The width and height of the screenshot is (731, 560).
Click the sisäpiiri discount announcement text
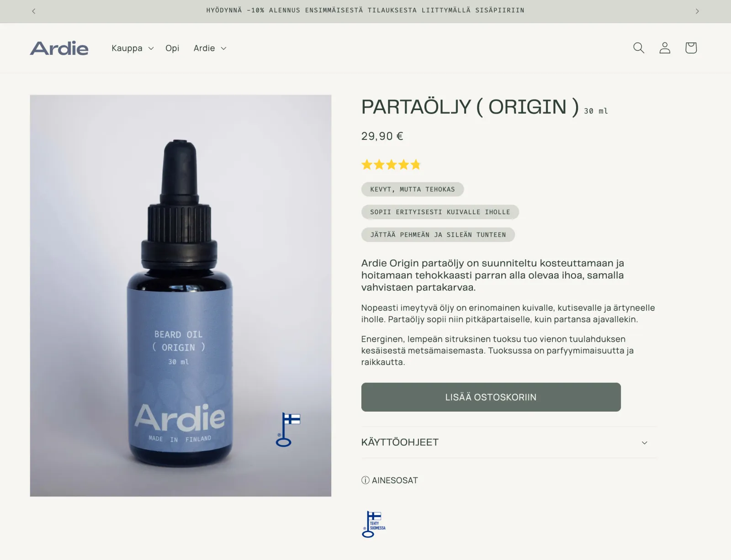pos(365,11)
